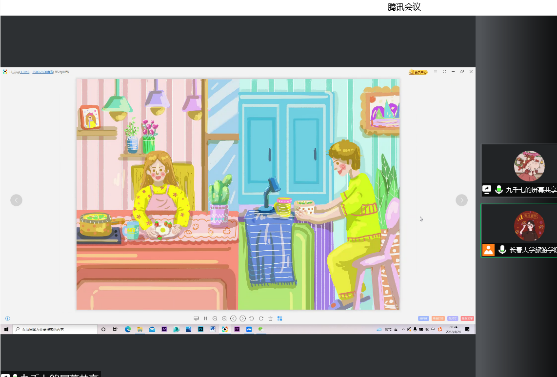
Task: Open the Windows Start menu in shared screen
Action: tap(6, 329)
